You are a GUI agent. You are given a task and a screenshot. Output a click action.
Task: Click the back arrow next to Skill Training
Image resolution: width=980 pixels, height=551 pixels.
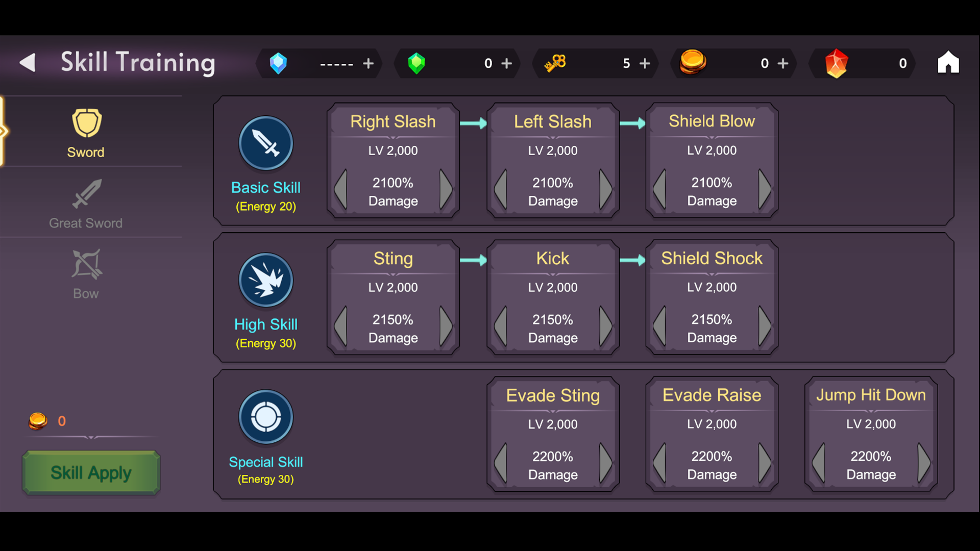coord(28,62)
